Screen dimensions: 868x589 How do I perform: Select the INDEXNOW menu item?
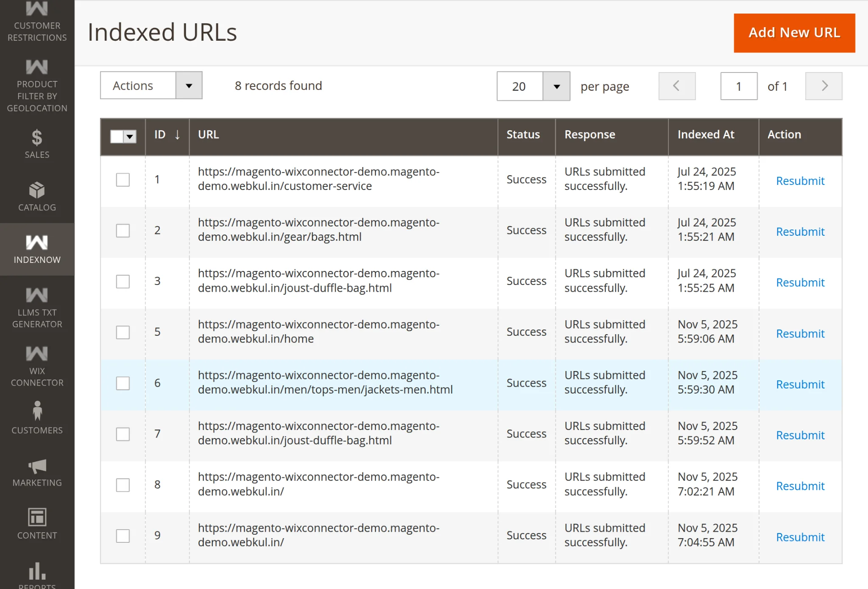point(37,250)
